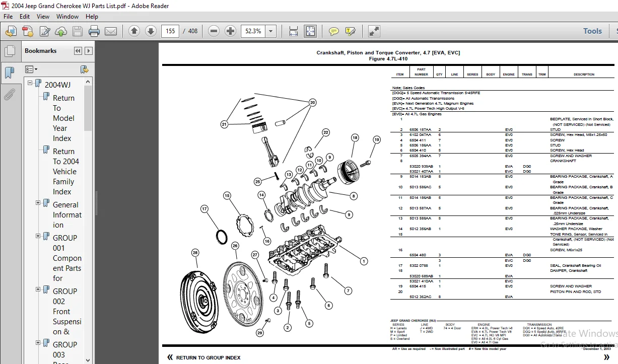The height and width of the screenshot is (364, 618).
Task: Click the RETURN TO GROUP INDEX link
Action: coord(208,357)
